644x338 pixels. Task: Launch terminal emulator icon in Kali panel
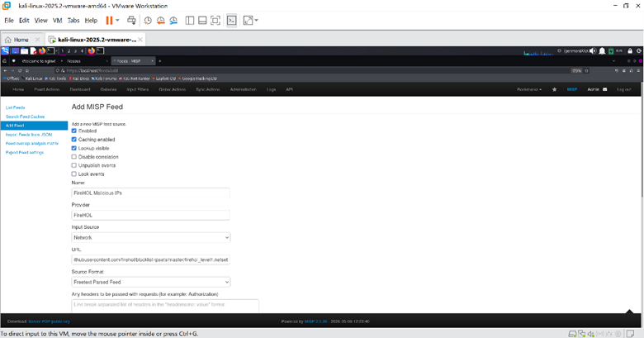(x=50, y=51)
